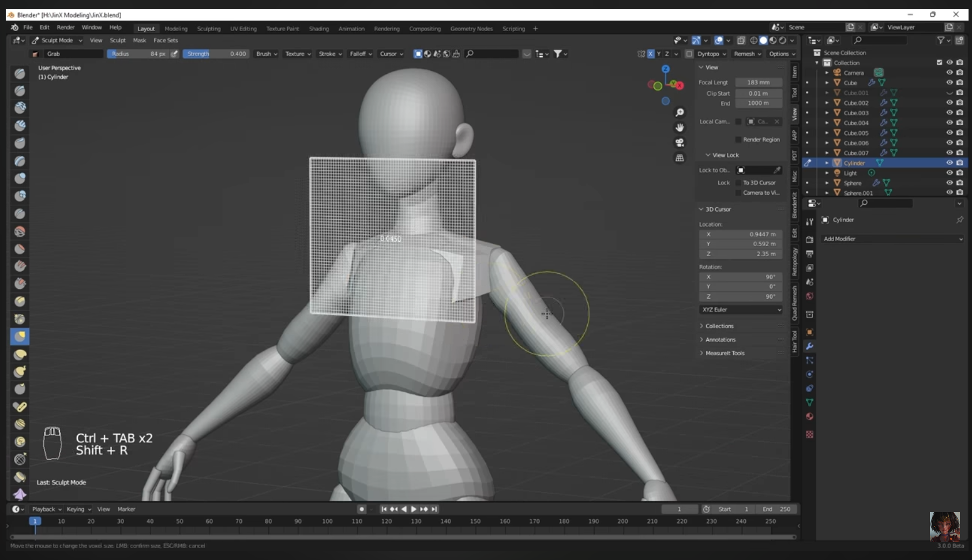The image size is (972, 560).
Task: Toggle camera view with camera icon
Action: click(x=680, y=142)
